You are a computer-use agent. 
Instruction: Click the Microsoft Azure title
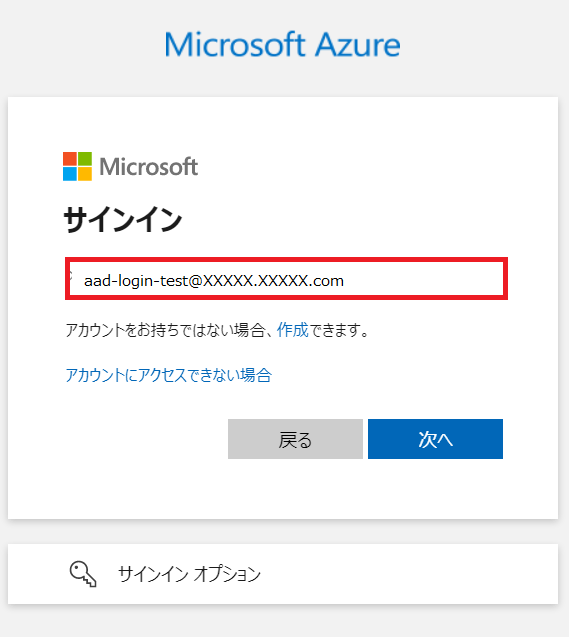[x=282, y=44]
